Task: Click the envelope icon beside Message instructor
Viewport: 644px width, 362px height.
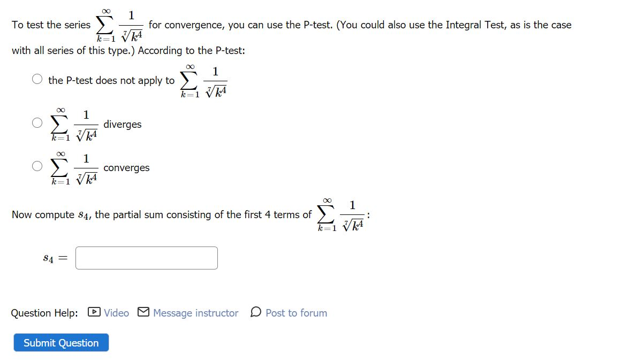Action: [142, 313]
